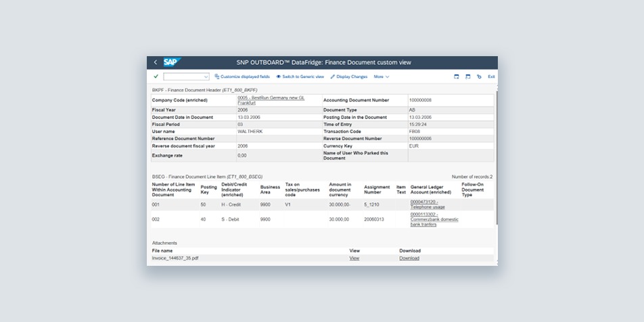The image size is (644, 322).
Task: Select assignment number 20060313
Action: click(x=373, y=219)
